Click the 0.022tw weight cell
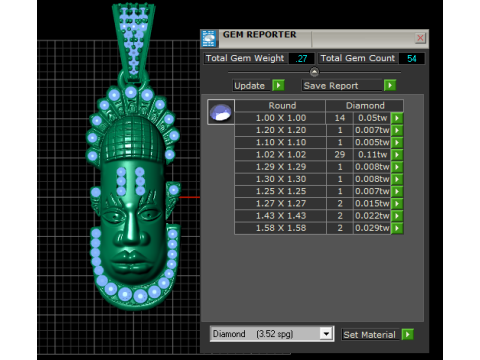This screenshot has height=360, width=480. (x=372, y=216)
